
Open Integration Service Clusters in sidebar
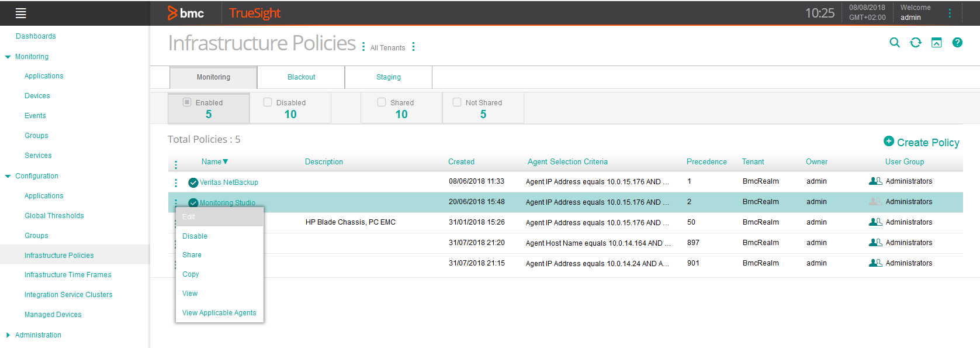[68, 295]
